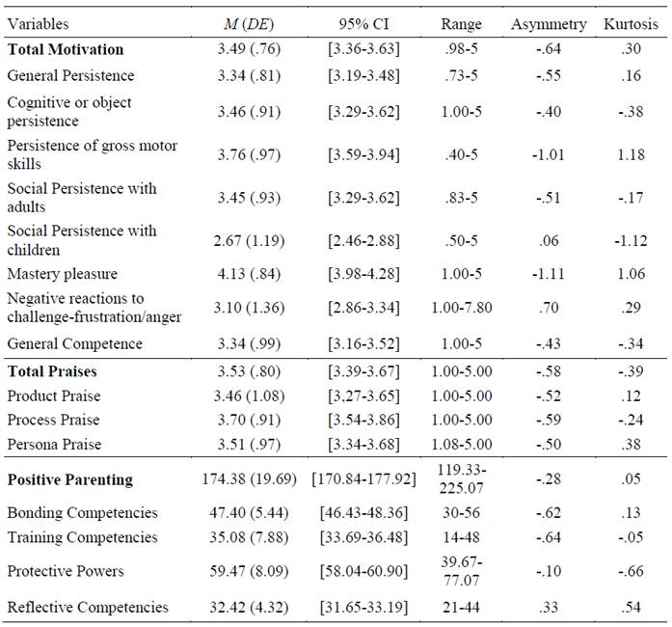Click the M (DE) column header
672x627 pixels.
(x=251, y=22)
